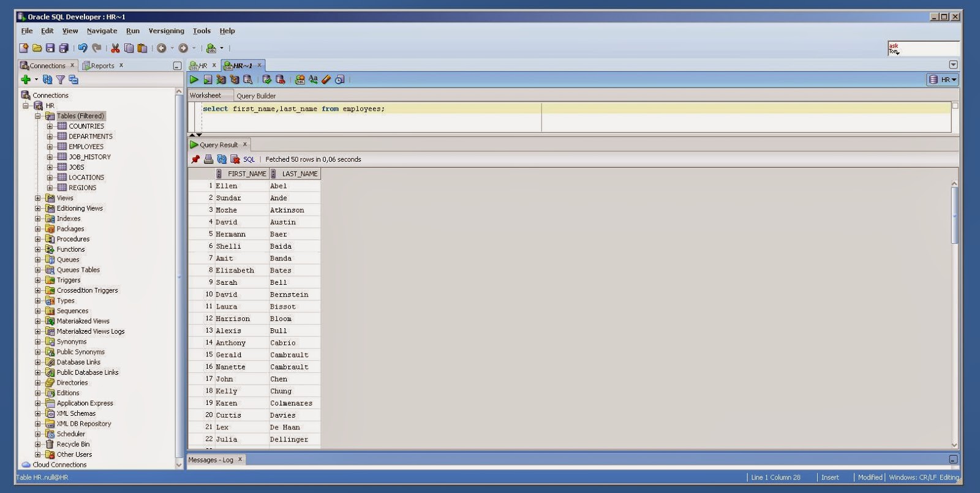Pin the query result with the pushpin
Screen dimensions: 980x493
(195, 159)
